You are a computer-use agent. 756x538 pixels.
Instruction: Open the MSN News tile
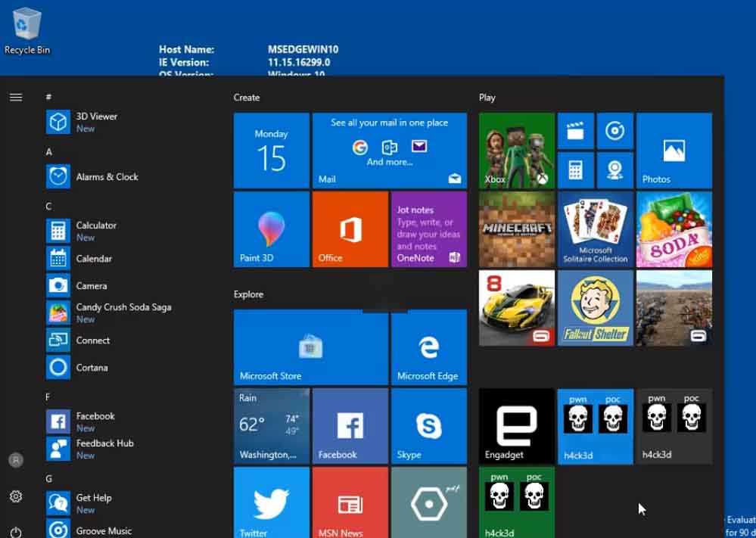[x=350, y=502]
